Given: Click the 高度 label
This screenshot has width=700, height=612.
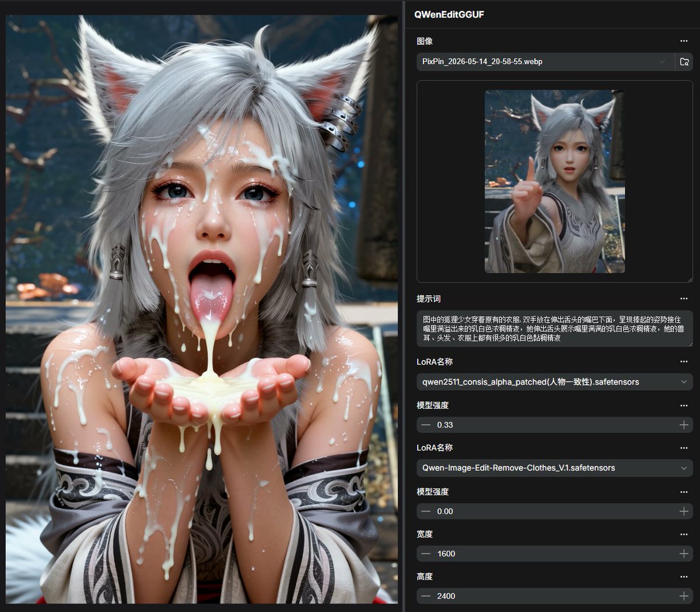Looking at the screenshot, I should pos(425,577).
